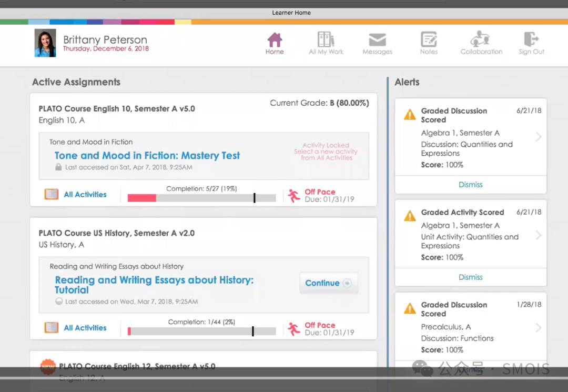
Task: Expand the Precalculus Graded Discussion alert chevron
Action: [539, 328]
